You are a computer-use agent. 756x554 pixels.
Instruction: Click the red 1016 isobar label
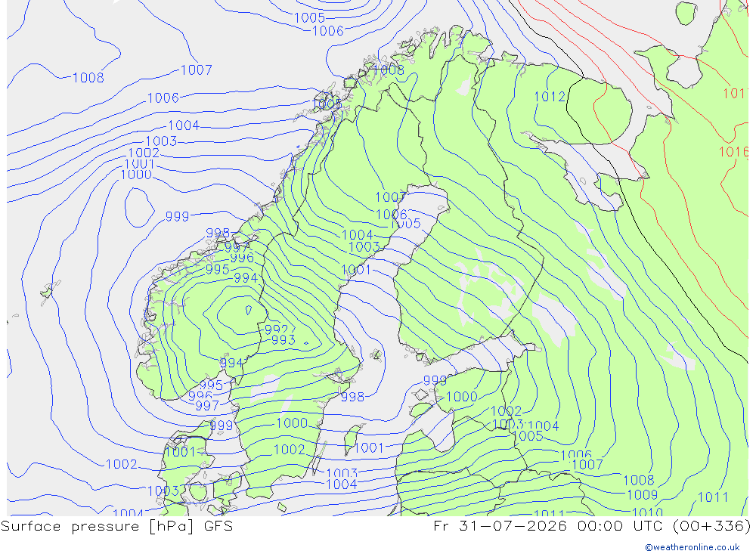point(733,153)
